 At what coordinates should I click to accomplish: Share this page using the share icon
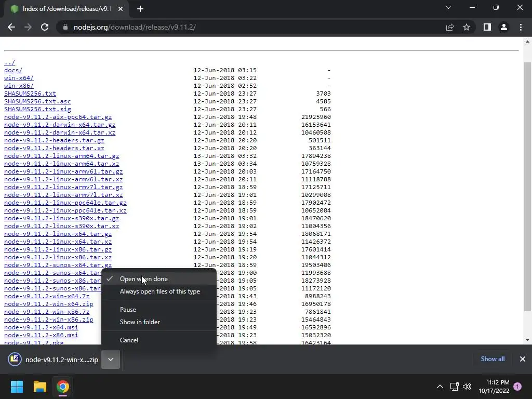coord(450,27)
